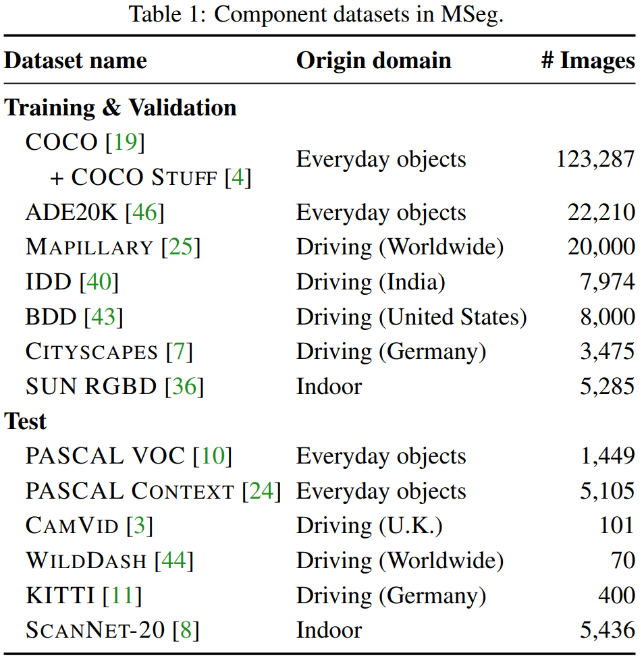
Task: Click '1,449' in the PASCAL VOC row
Action: point(608,455)
